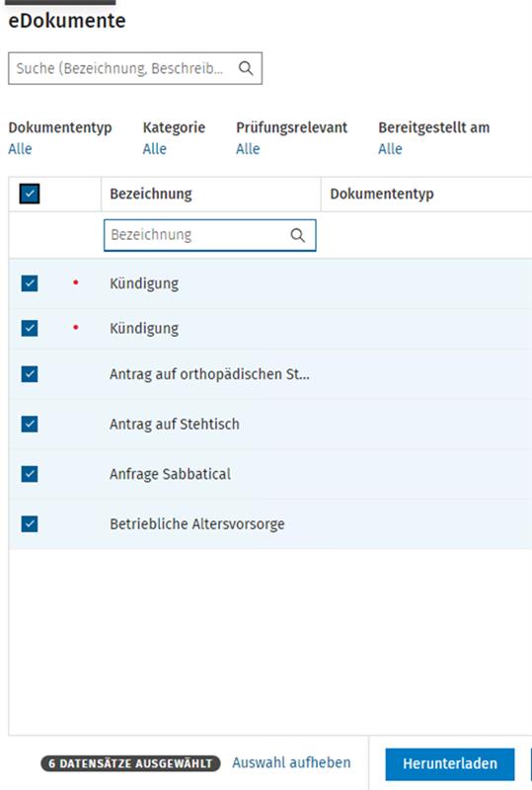Expand the Prüfungsrelevant filter options

pos(248,149)
